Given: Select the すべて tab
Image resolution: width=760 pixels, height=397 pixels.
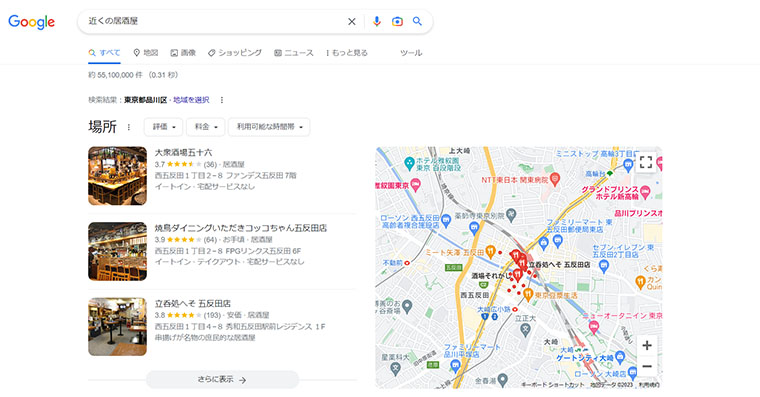Looking at the screenshot, I should 104,53.
